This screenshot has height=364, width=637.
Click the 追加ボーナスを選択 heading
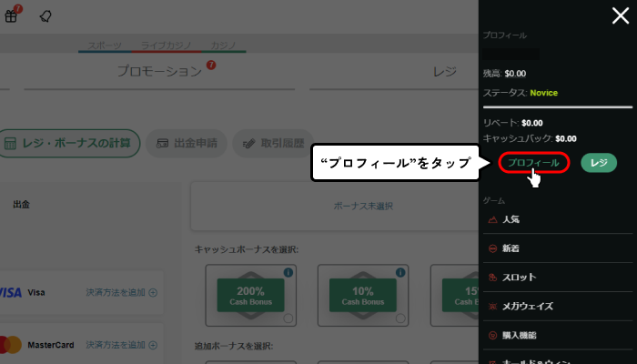(x=234, y=346)
